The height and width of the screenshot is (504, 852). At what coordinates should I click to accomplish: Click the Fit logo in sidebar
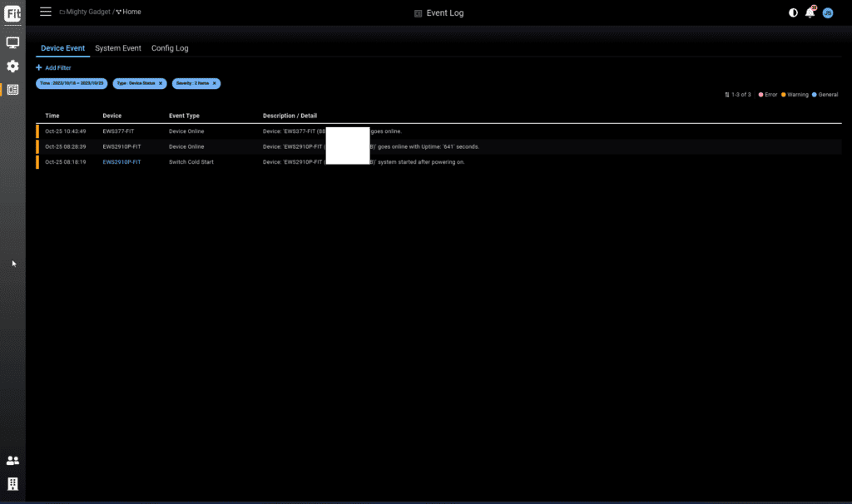(x=12, y=13)
